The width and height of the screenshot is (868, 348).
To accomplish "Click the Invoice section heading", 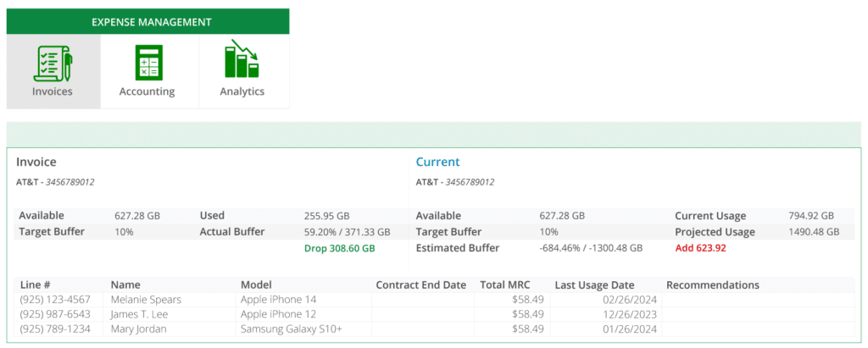I will [36, 162].
